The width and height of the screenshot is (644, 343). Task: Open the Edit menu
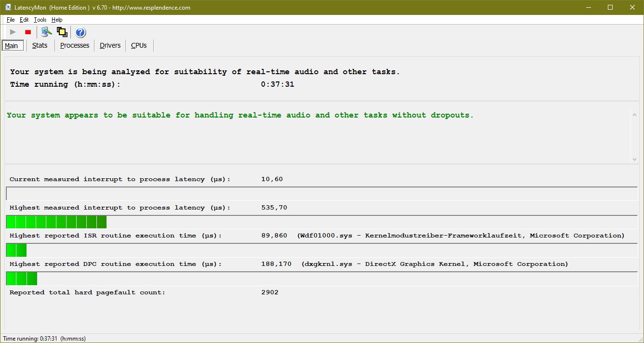click(x=24, y=20)
